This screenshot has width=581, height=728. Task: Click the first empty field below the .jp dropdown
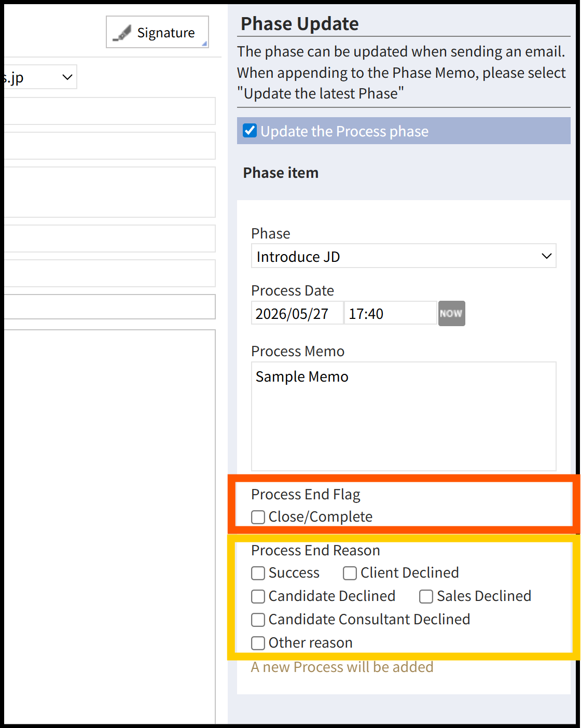(109, 111)
